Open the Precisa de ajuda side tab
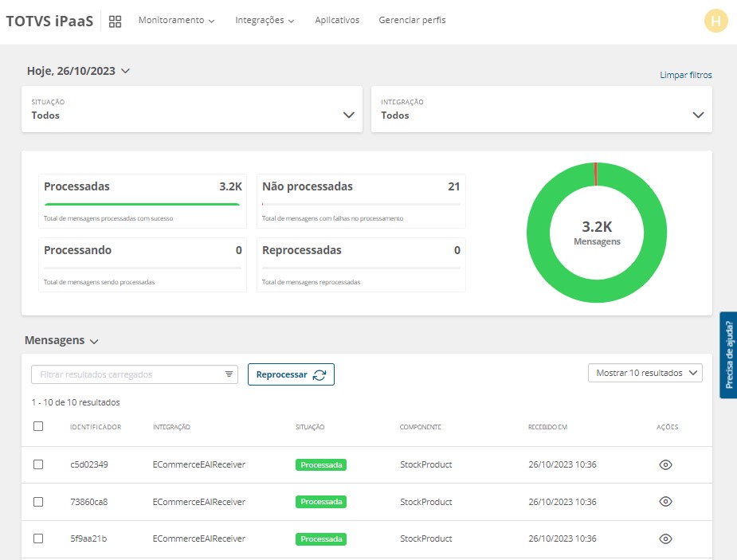Image resolution: width=737 pixels, height=560 pixels. (x=728, y=354)
